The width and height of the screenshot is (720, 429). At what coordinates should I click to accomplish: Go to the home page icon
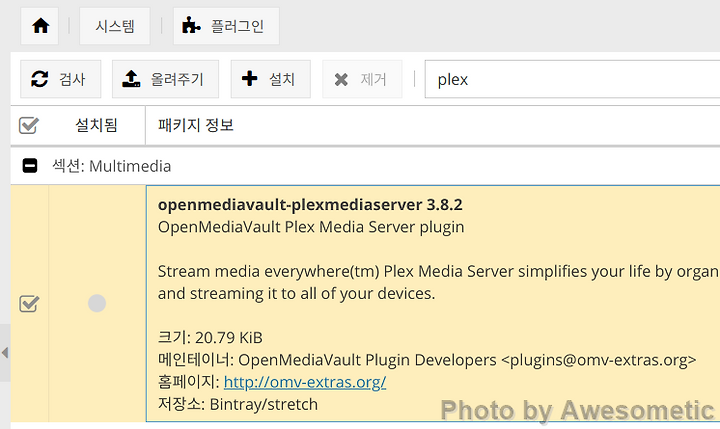click(x=39, y=26)
